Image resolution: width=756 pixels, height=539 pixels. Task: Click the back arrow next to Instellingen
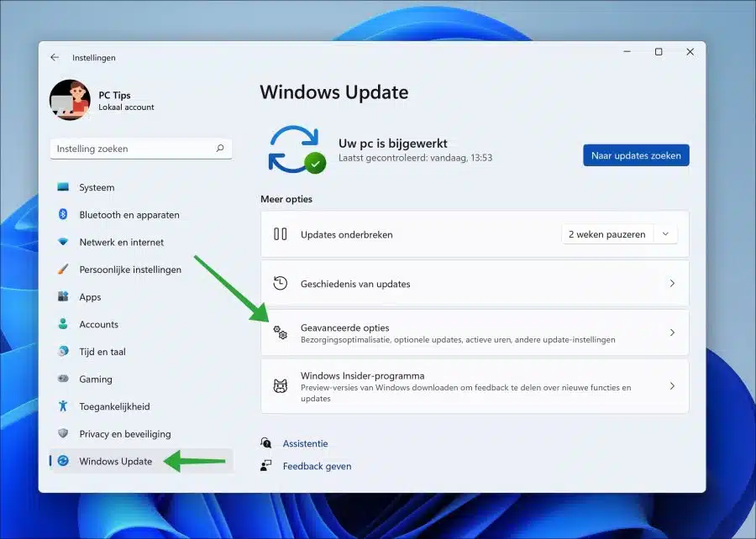(x=55, y=57)
